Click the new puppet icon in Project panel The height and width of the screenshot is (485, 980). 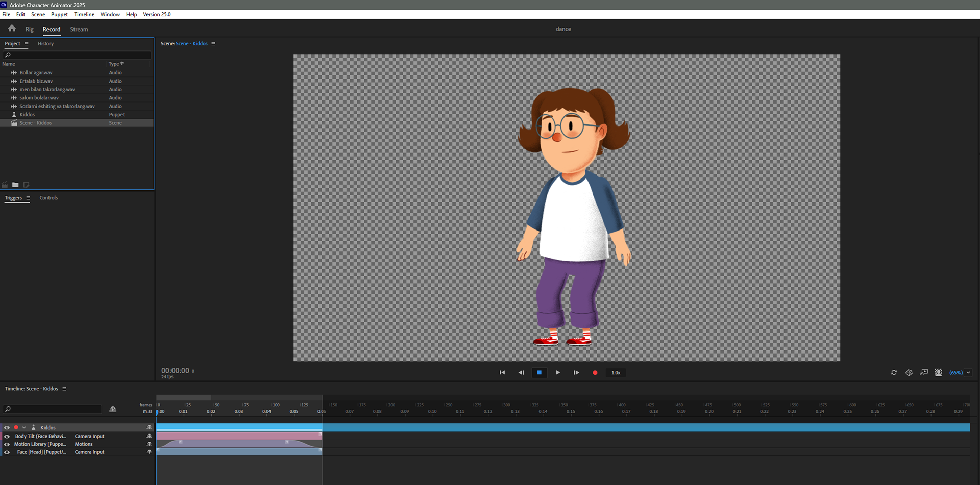pyautogui.click(x=26, y=185)
